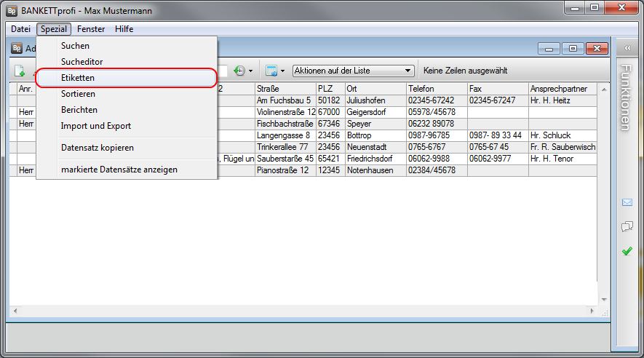Click the envelope mail icon in sidebar
This screenshot has height=358, width=644.
[x=627, y=202]
